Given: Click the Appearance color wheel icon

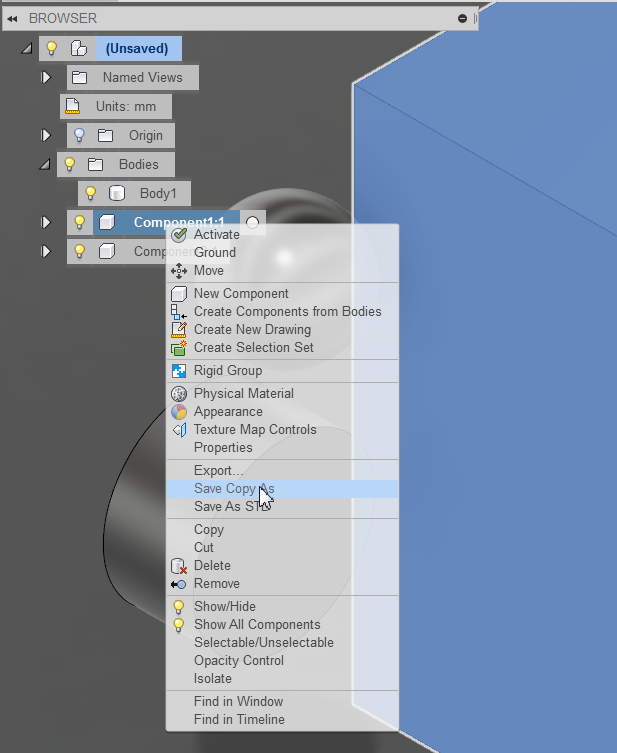Looking at the screenshot, I should [x=179, y=412].
